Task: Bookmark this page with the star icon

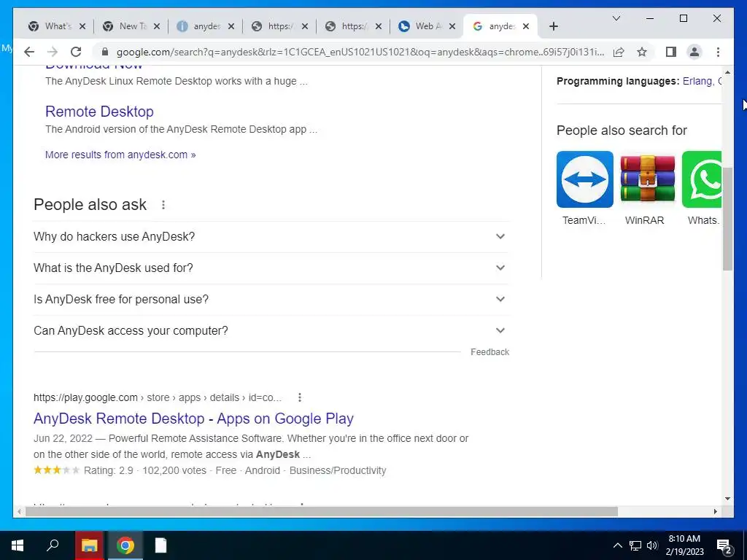Action: (x=642, y=52)
